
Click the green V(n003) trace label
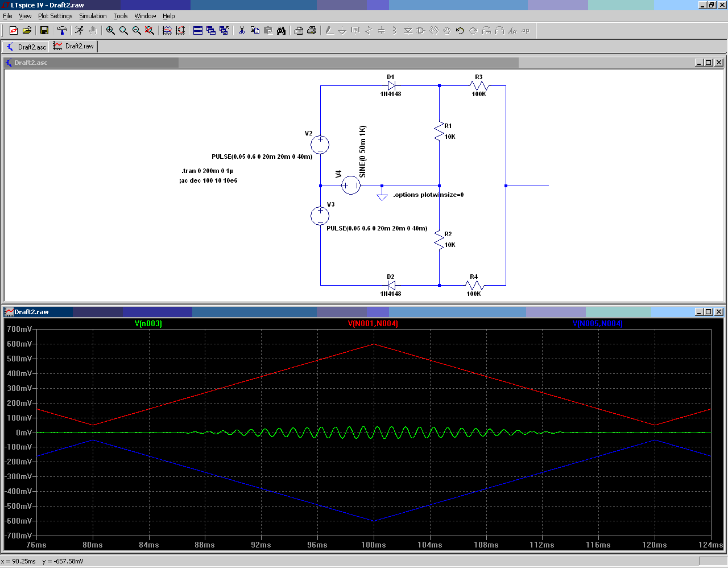(148, 324)
